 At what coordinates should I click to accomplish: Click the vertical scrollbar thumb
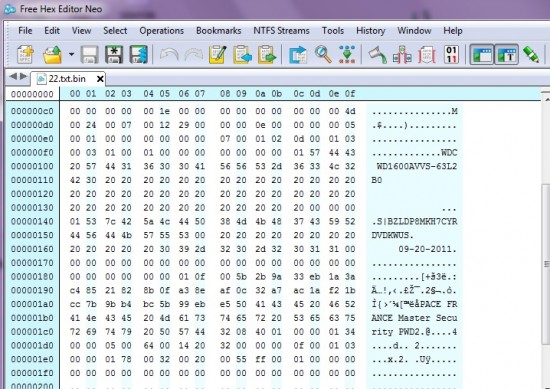pyautogui.click(x=546, y=264)
